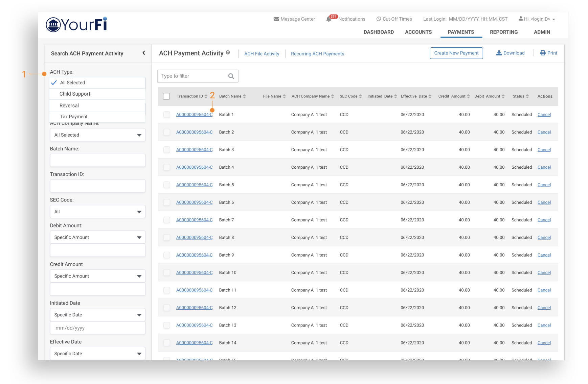Screen dimensions: 588x384
Task: Collapse the search panel with chevron
Action: 144,53
